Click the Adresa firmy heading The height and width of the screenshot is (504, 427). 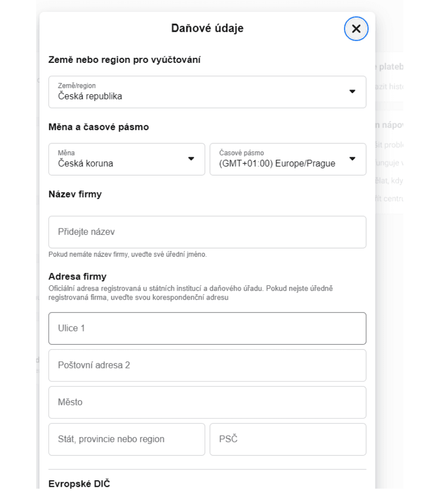pos(78,276)
